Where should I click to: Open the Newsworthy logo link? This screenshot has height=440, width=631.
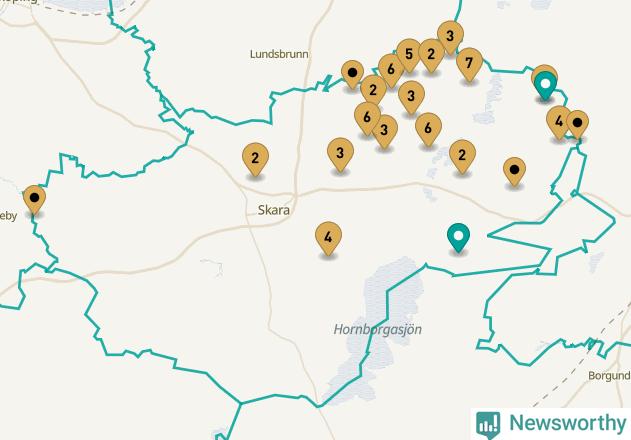[x=551, y=424]
